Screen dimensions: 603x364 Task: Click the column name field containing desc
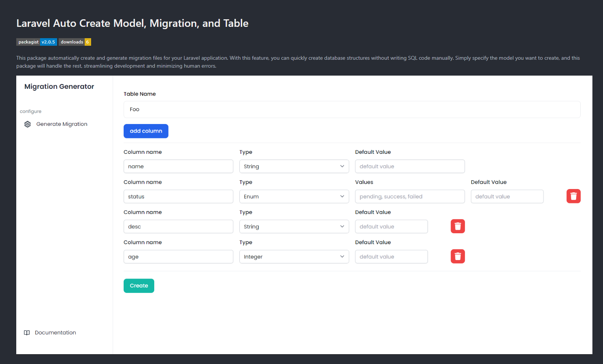tap(178, 226)
